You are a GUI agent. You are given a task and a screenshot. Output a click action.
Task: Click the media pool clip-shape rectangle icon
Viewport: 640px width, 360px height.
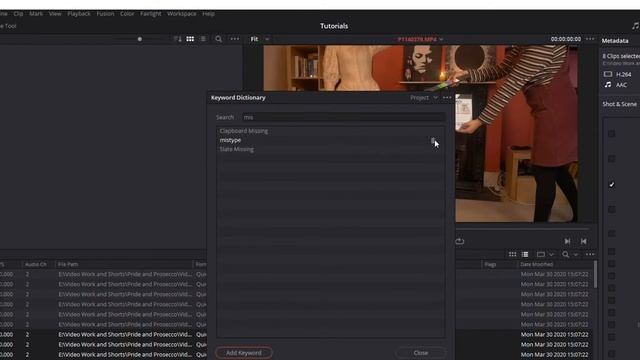coord(541,254)
